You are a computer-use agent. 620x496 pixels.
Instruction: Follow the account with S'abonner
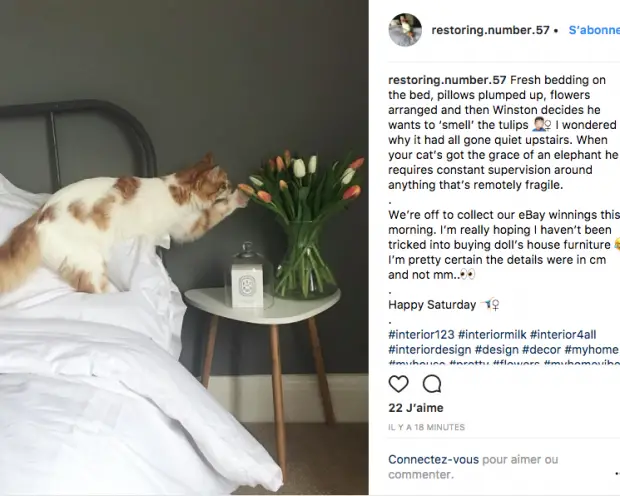click(594, 30)
